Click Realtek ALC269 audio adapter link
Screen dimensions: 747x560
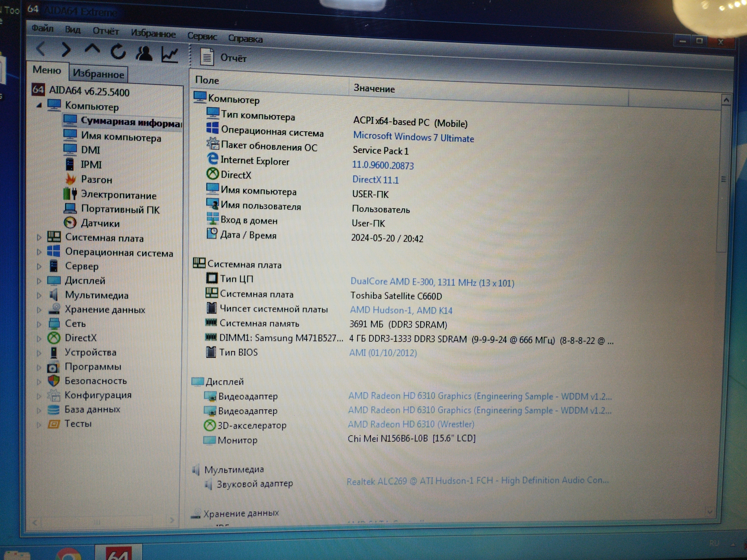(478, 481)
